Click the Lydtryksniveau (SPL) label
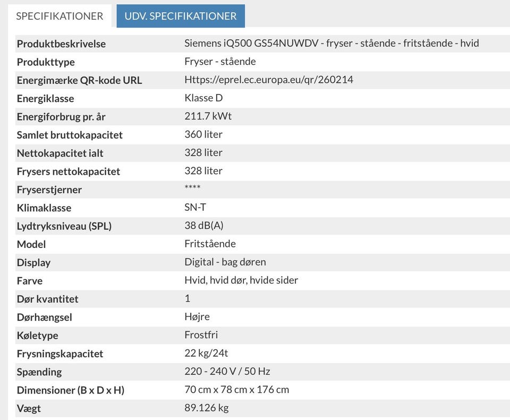510x420 pixels. 64,226
